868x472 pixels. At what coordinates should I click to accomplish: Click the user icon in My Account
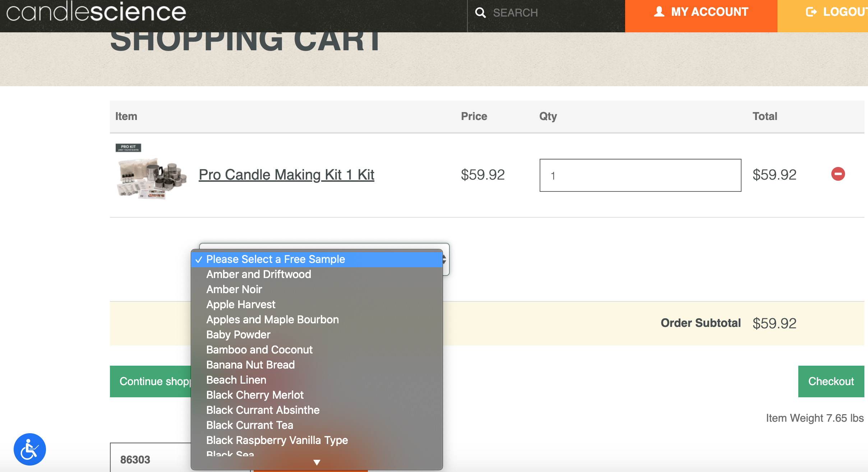(659, 12)
